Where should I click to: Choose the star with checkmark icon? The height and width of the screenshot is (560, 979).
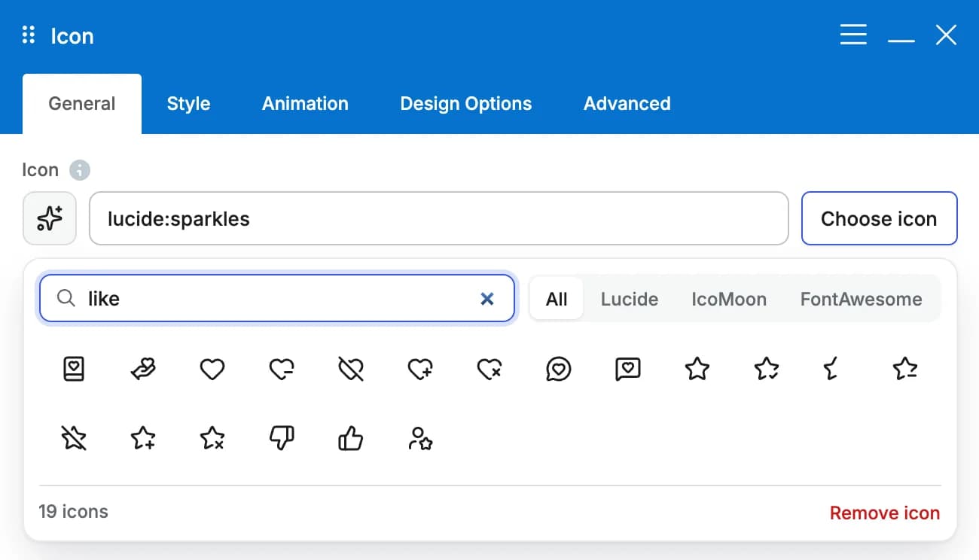click(x=767, y=369)
